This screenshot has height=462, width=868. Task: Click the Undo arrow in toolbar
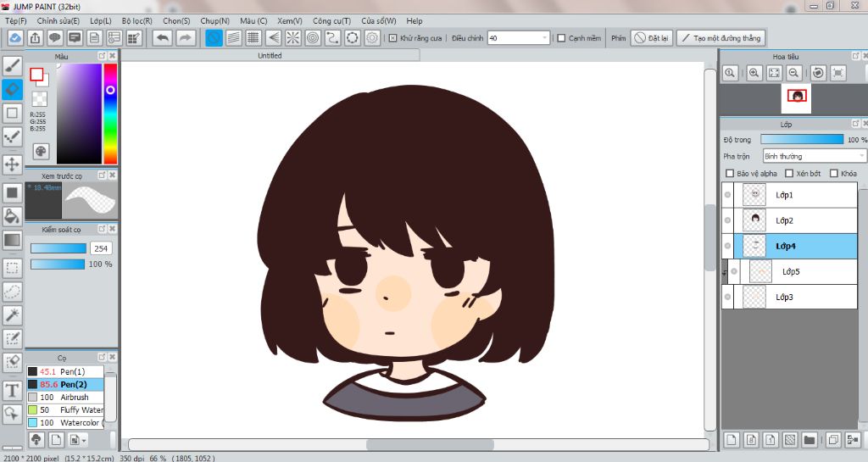[x=162, y=38]
